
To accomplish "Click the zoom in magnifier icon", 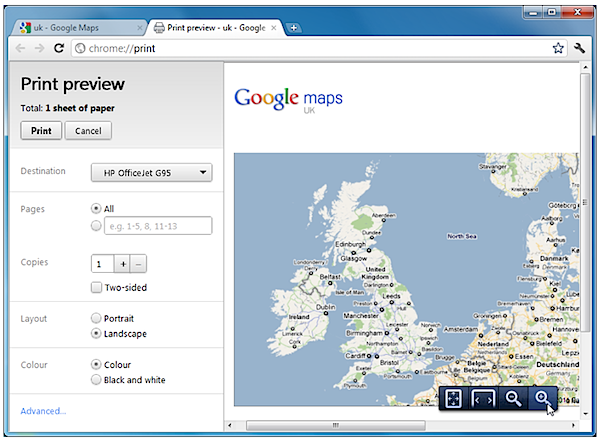I will point(542,398).
